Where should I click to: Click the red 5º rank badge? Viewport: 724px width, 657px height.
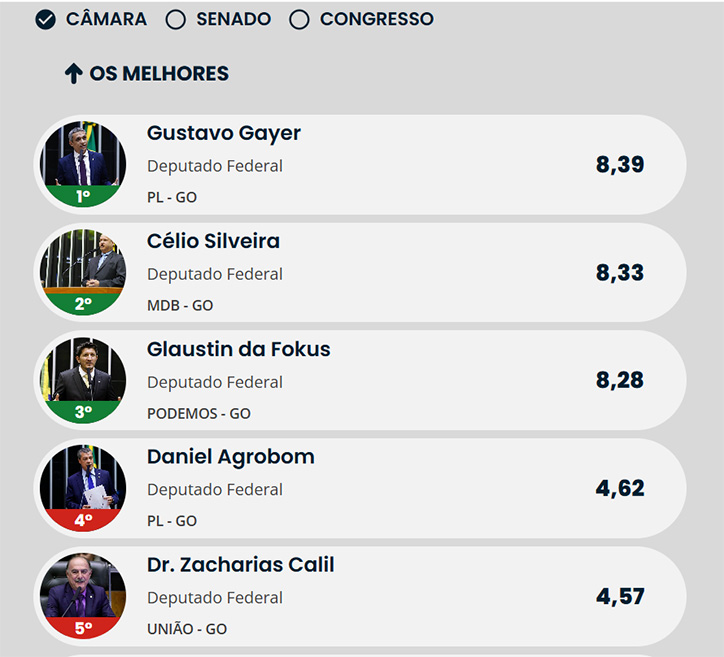point(83,628)
